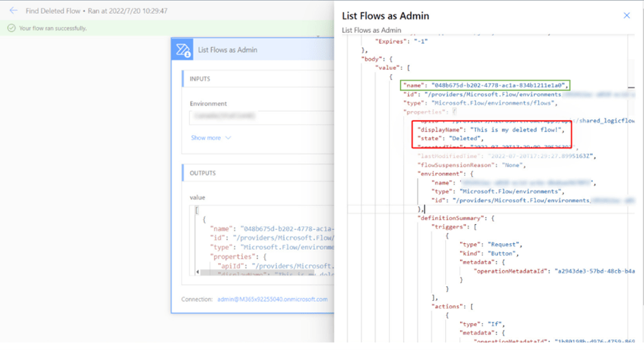Close the List Flows as Admin panel
This screenshot has height=350, width=644.
click(x=626, y=15)
